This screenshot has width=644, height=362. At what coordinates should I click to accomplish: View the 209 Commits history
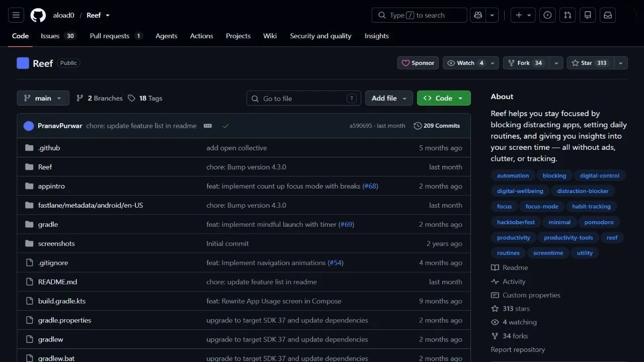(437, 126)
